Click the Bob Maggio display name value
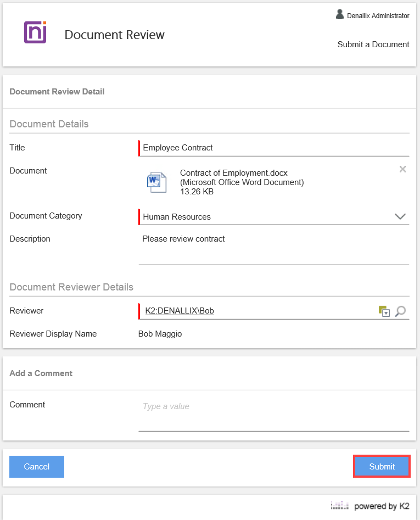This screenshot has width=420, height=520. pyautogui.click(x=160, y=334)
